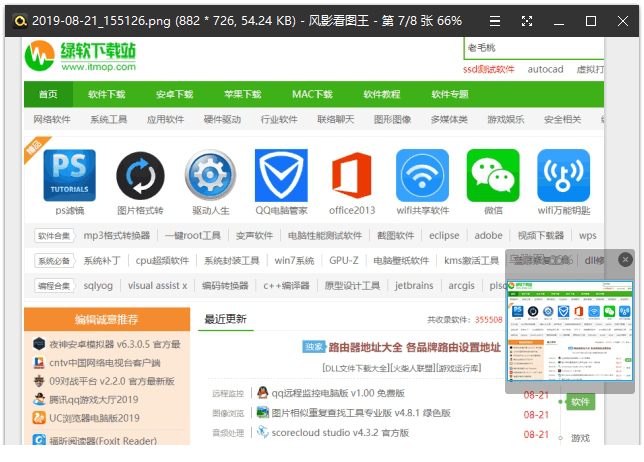Open the kms激活工具 link
644x462 pixels.
click(472, 261)
